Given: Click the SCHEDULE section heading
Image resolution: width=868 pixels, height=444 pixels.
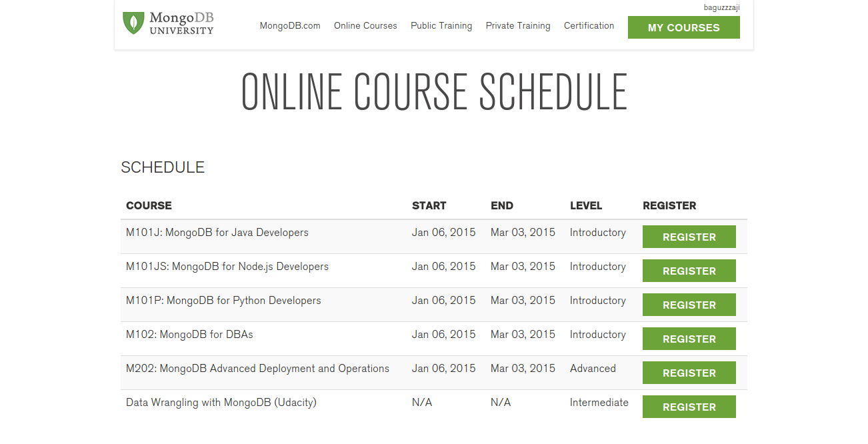Looking at the screenshot, I should pyautogui.click(x=163, y=167).
